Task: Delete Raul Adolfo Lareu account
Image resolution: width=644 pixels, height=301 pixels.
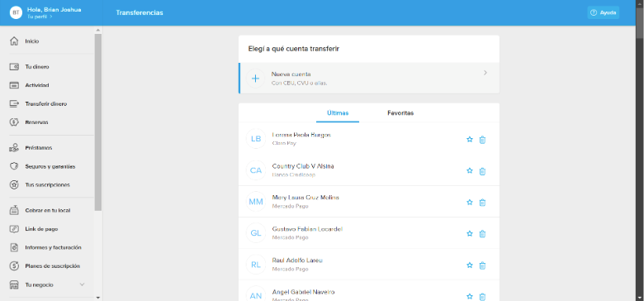Action: point(483,265)
